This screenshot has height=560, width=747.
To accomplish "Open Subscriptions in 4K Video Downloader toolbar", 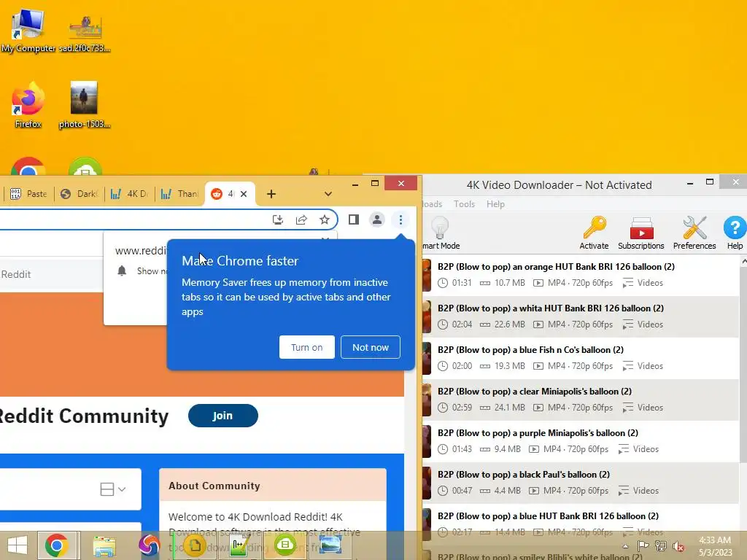I will tap(640, 233).
